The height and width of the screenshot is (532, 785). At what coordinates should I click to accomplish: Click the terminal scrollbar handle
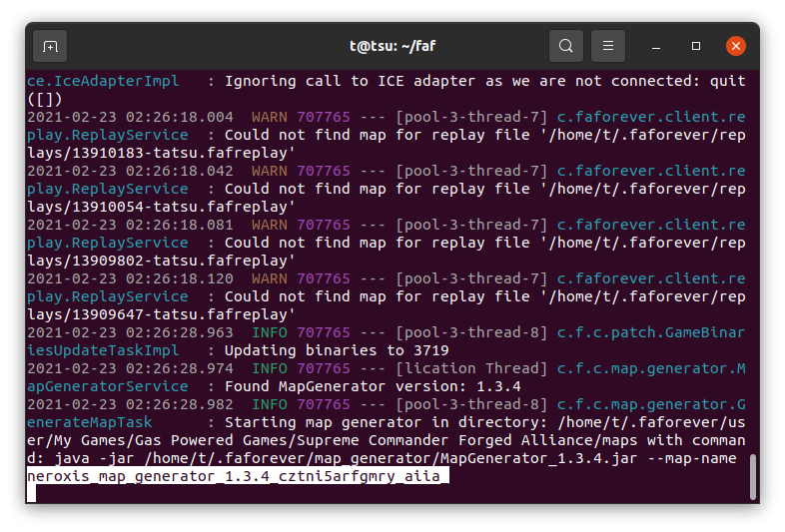click(752, 477)
